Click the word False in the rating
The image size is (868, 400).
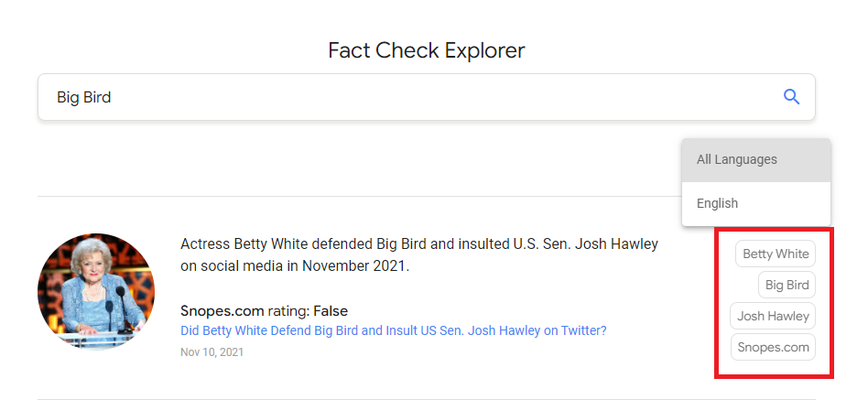(x=331, y=311)
